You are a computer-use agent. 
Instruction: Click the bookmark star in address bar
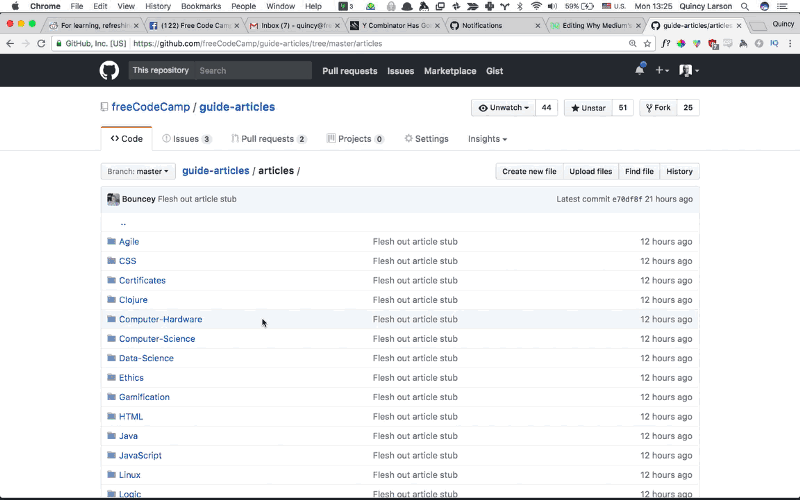647,44
